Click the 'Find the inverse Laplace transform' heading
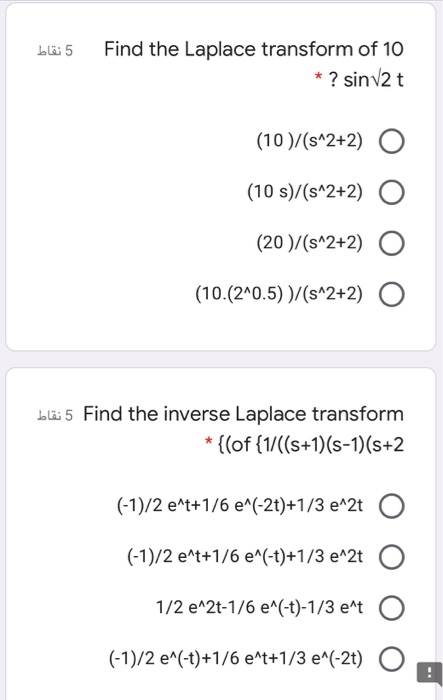443x700 pixels. click(243, 413)
